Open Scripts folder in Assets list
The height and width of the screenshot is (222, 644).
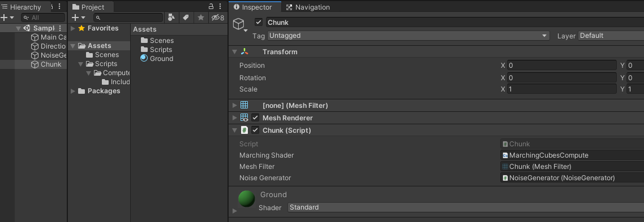click(x=157, y=50)
